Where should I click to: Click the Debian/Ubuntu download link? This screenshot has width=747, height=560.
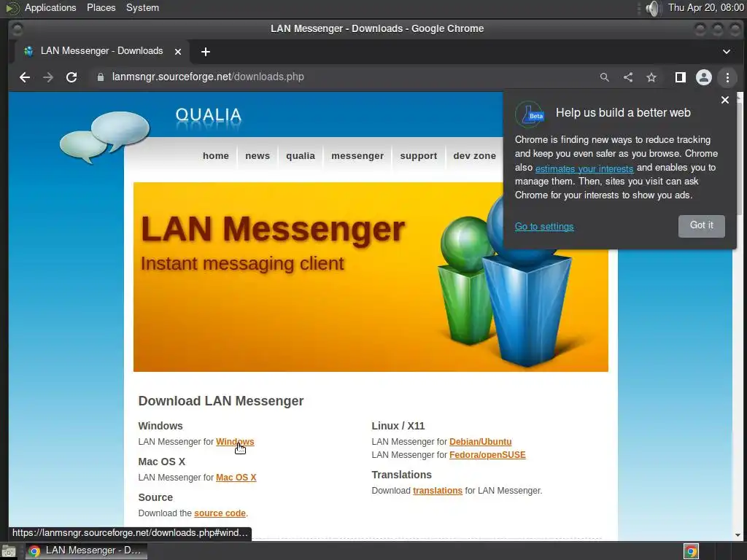click(x=480, y=441)
